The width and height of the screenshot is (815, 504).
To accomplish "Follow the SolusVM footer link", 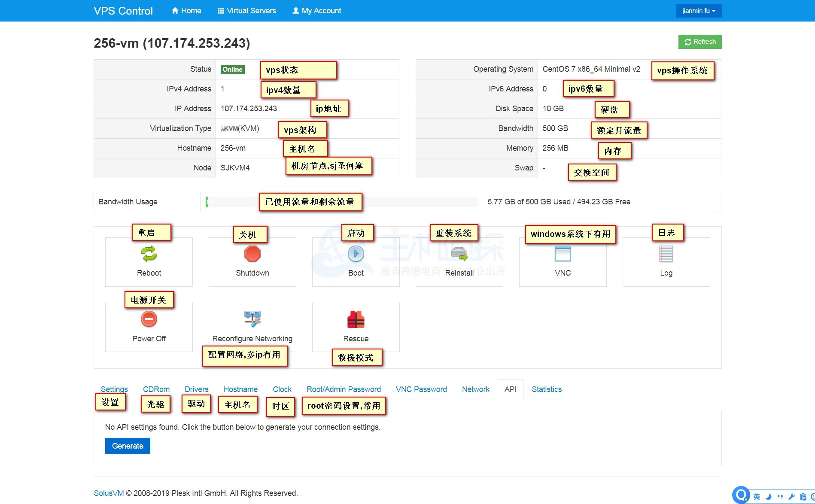I will [x=109, y=493].
